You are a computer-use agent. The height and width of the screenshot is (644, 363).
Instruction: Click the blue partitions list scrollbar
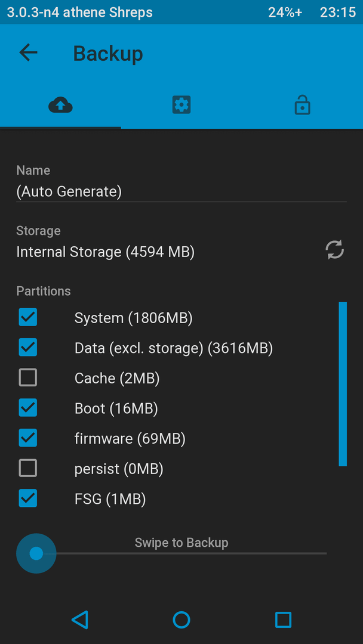pyautogui.click(x=343, y=384)
